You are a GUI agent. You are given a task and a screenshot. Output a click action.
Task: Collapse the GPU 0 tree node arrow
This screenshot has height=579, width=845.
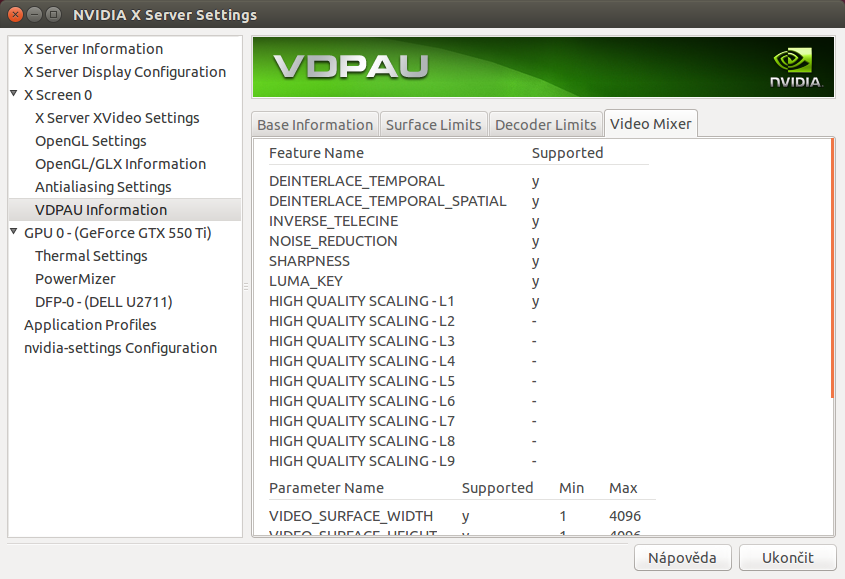coord(14,231)
